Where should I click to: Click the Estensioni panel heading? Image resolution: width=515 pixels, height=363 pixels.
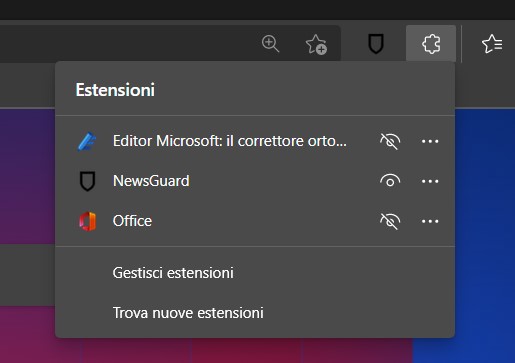tap(115, 90)
